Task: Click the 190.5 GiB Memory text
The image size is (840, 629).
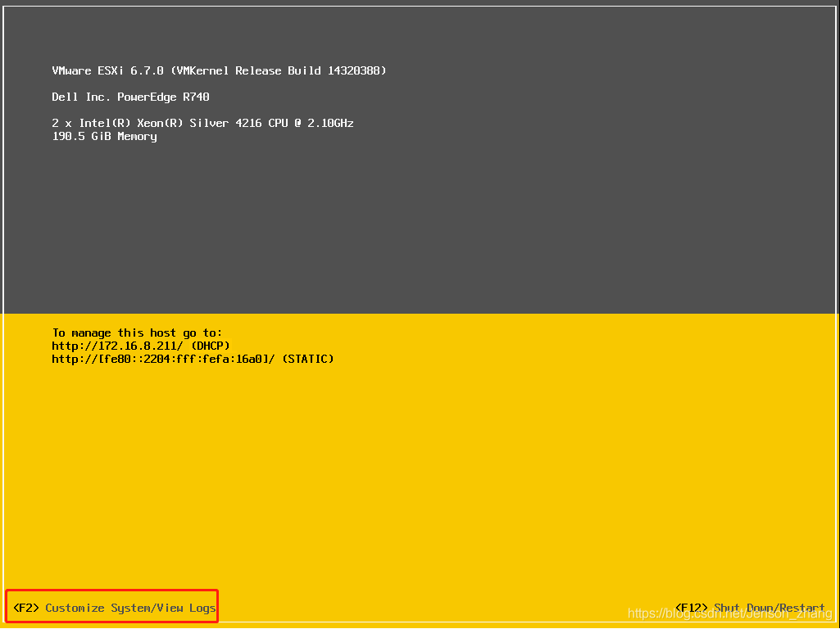Action: coord(104,137)
